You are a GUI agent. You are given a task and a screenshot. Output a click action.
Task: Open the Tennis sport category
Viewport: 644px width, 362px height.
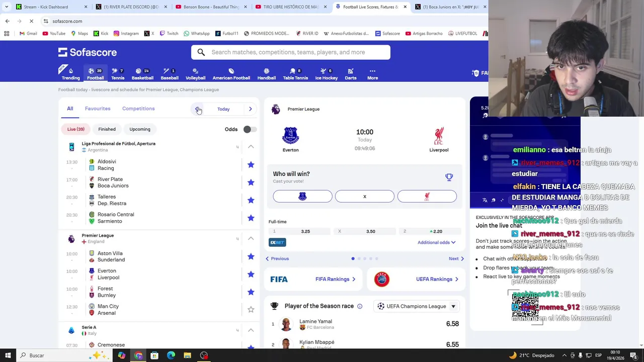(x=118, y=73)
